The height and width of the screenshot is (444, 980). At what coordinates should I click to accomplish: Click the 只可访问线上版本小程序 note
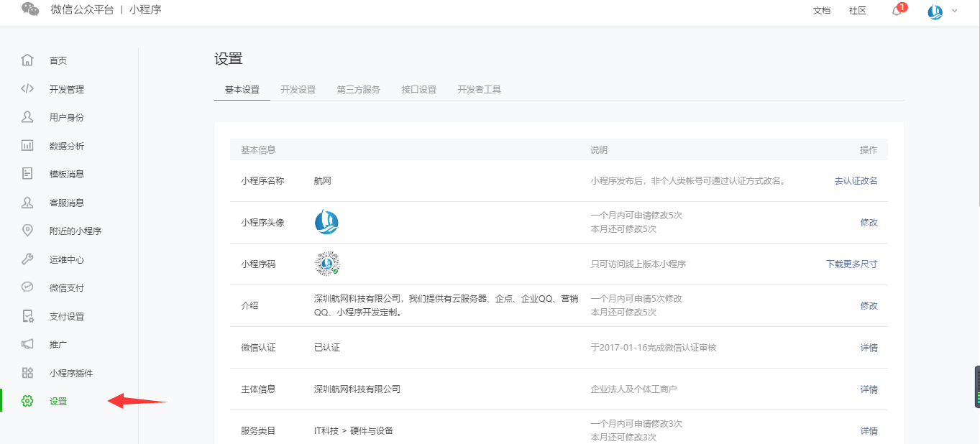638,264
